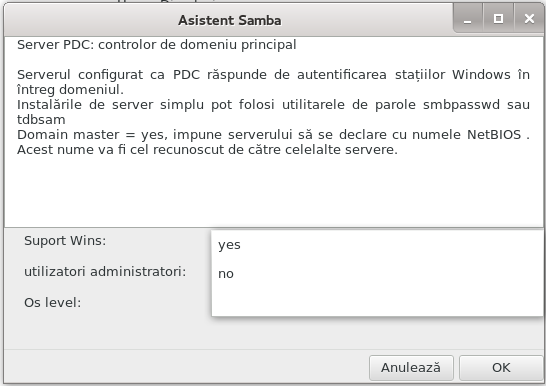Click the sentence starting "Serverul configurat ca PDC"

(x=273, y=82)
